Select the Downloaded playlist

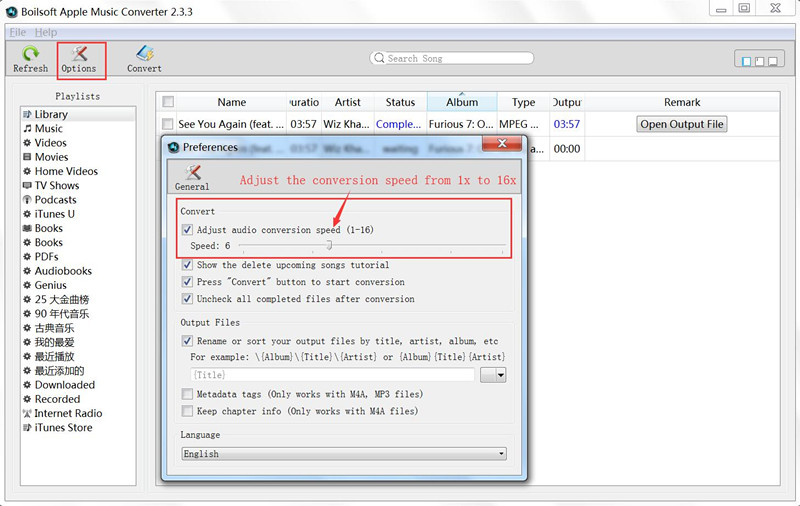[64, 385]
